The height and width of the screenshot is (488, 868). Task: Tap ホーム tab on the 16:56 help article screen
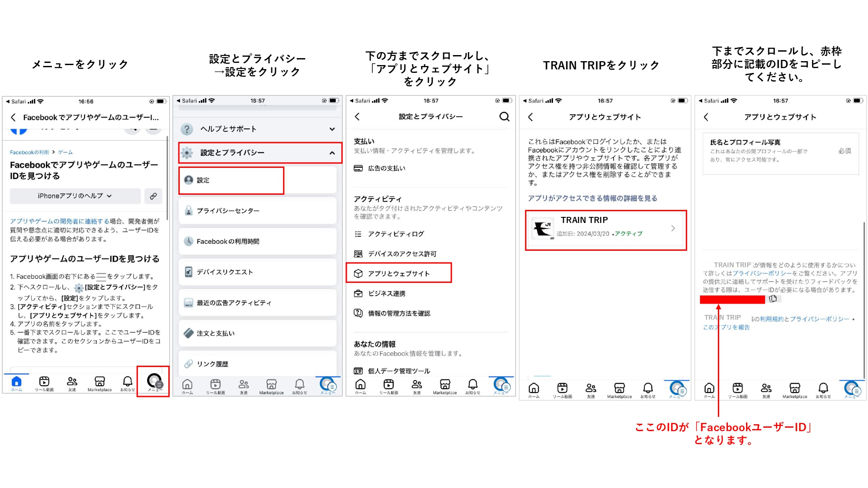click(16, 383)
